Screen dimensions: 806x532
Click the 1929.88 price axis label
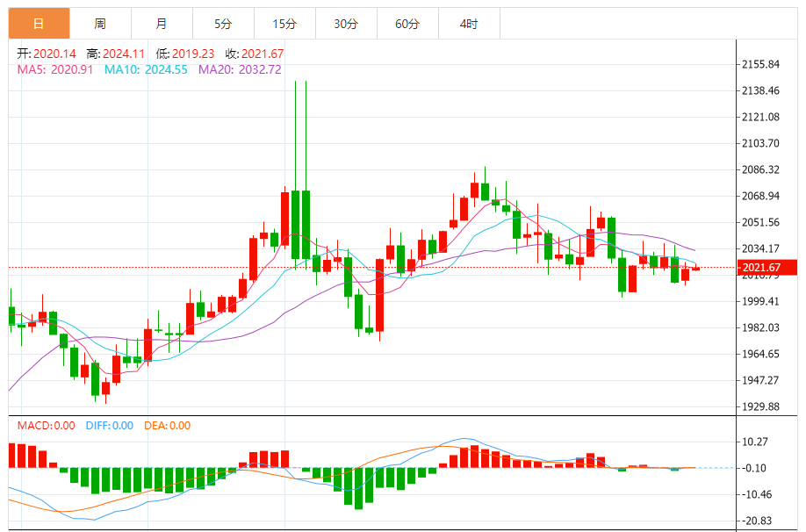(760, 406)
